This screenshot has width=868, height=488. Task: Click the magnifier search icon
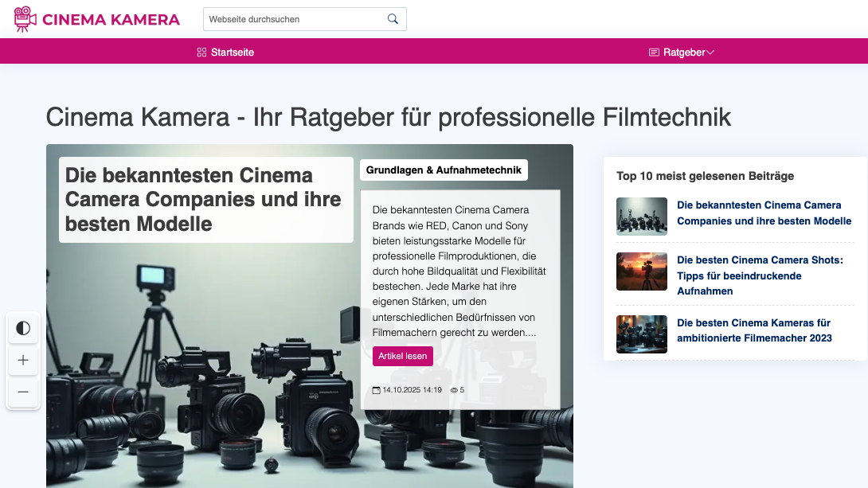click(393, 18)
